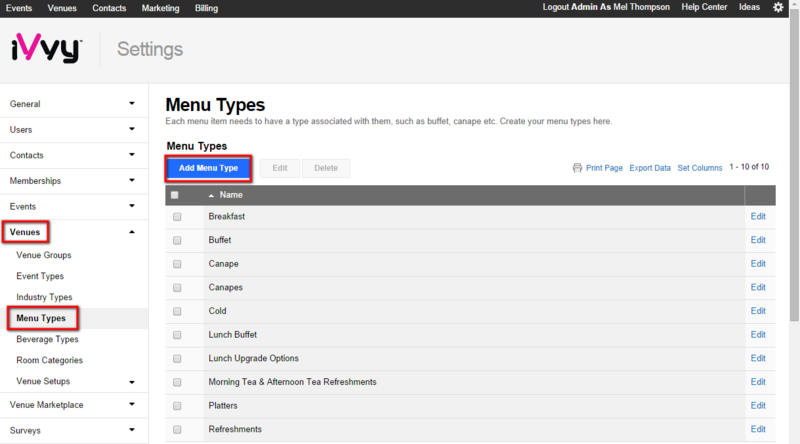Viewport: 800px width, 444px height.
Task: Expand the Contacts sidebar section arrow
Action: coord(132,155)
